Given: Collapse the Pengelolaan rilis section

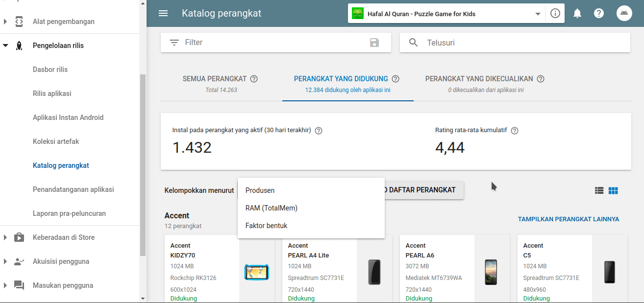Looking at the screenshot, I should point(4,45).
